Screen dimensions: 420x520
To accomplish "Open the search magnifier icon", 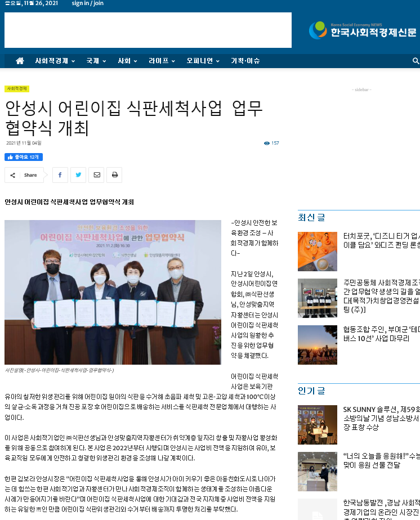I will 415,61.
